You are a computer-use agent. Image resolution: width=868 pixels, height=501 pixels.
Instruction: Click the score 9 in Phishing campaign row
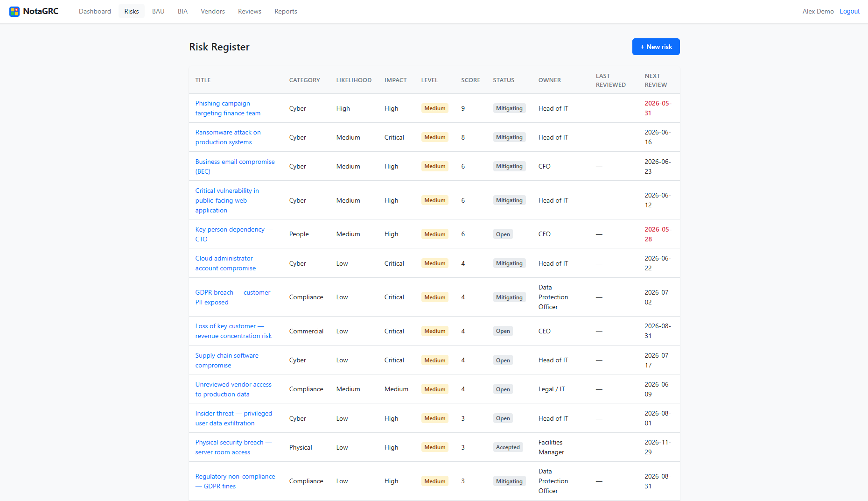pos(463,108)
